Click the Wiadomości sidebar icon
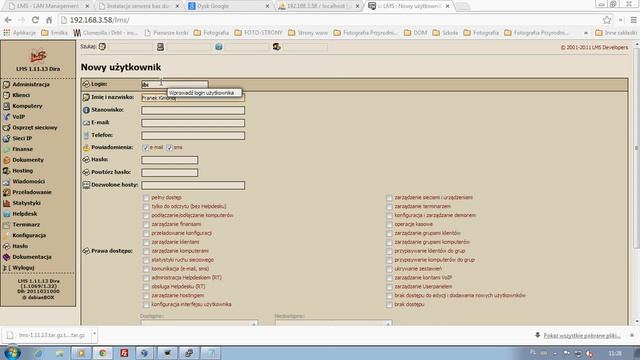 (7, 182)
